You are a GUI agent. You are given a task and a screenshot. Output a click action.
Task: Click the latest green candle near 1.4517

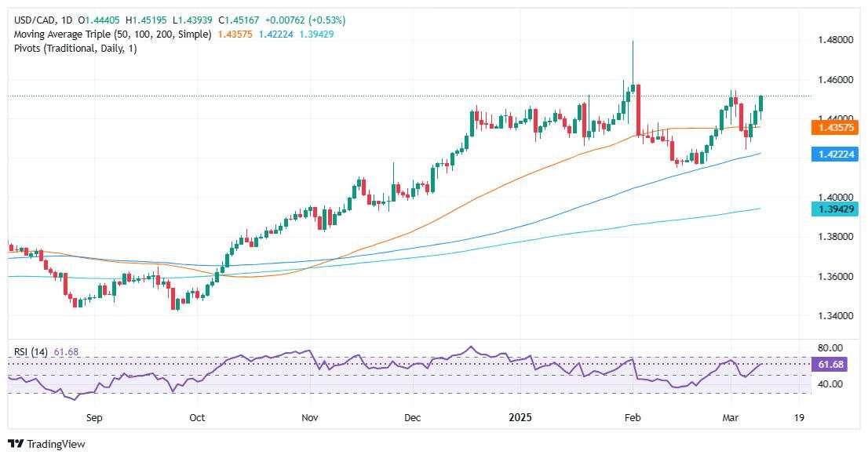pyautogui.click(x=761, y=103)
